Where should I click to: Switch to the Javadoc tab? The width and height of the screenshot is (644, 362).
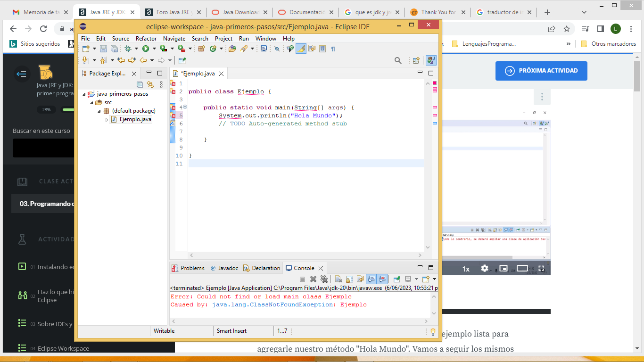pos(224,268)
